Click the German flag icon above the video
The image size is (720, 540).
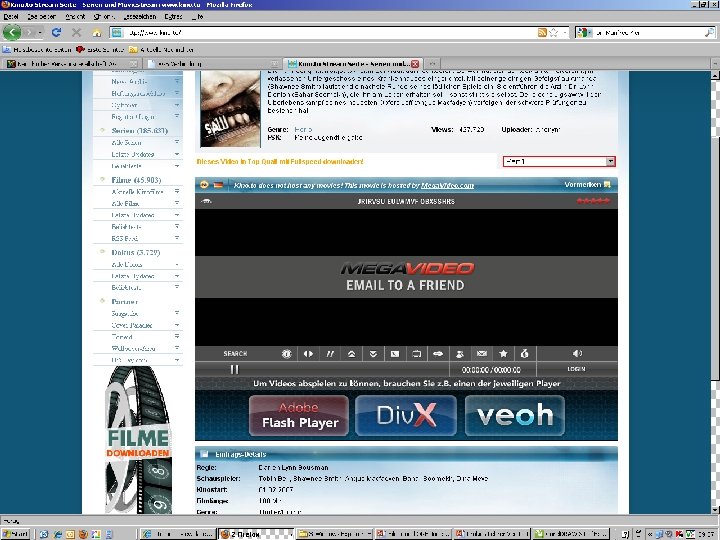point(218,185)
